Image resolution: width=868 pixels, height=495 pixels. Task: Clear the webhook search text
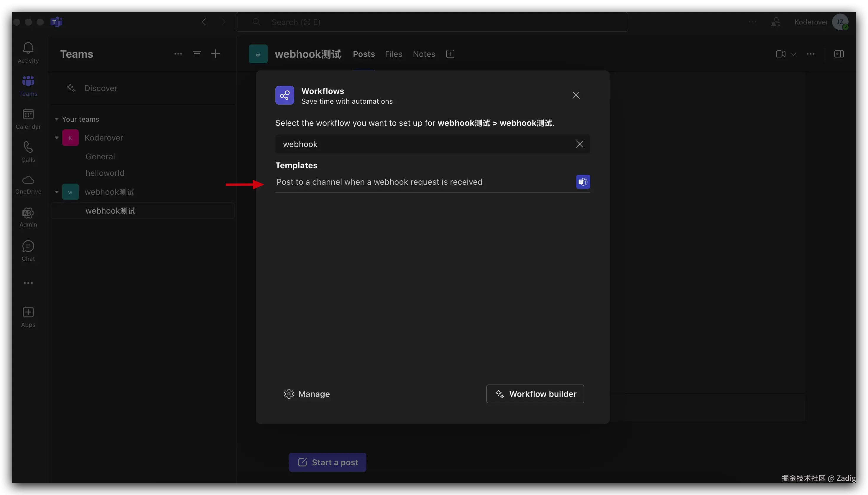[x=580, y=144]
